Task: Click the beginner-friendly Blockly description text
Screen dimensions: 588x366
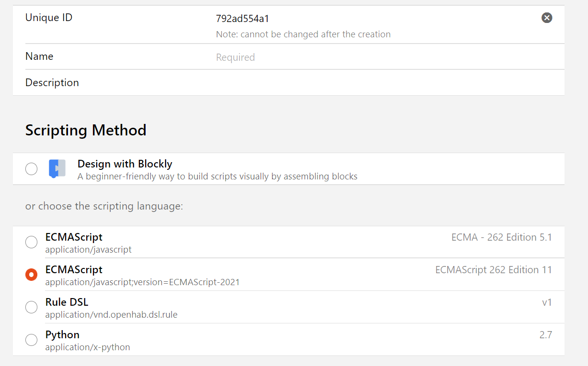Action: point(217,177)
